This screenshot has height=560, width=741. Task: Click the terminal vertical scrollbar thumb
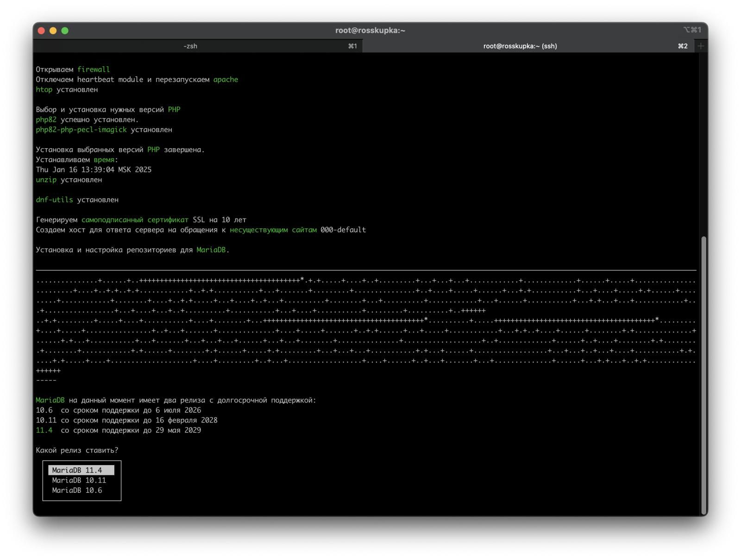coord(703,375)
